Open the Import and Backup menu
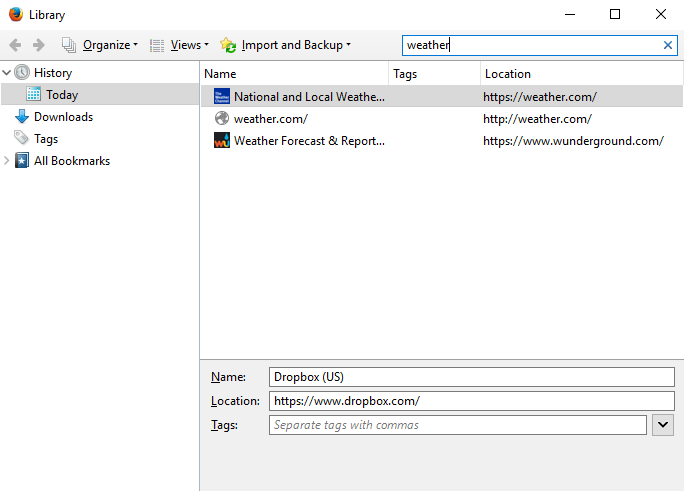Viewport: 684px width, 491px height. pyautogui.click(x=296, y=45)
